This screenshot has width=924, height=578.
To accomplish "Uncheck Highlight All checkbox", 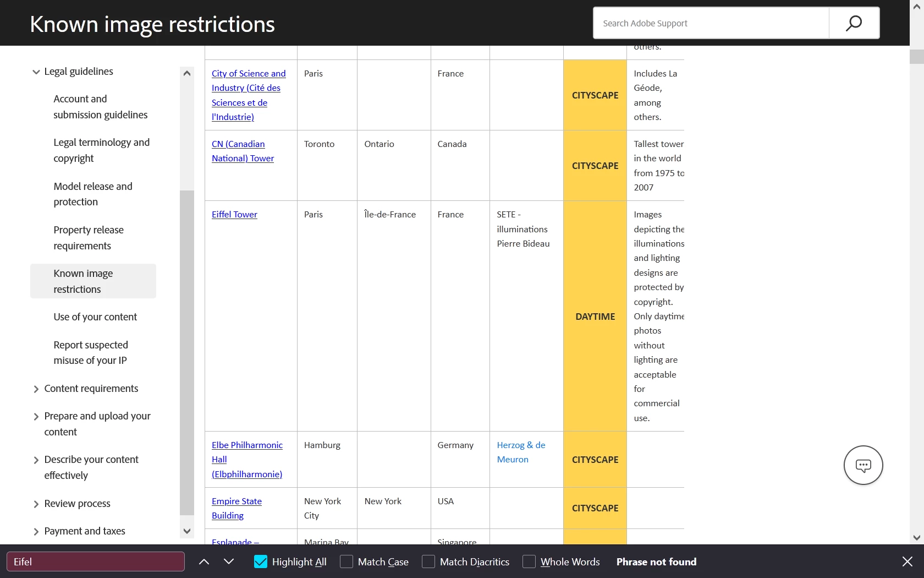I will pos(261,561).
